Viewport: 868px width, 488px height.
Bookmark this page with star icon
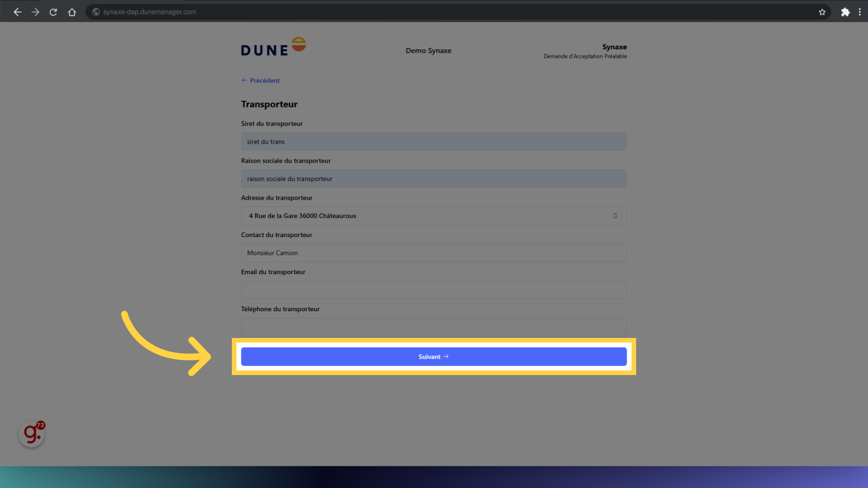[x=822, y=12]
